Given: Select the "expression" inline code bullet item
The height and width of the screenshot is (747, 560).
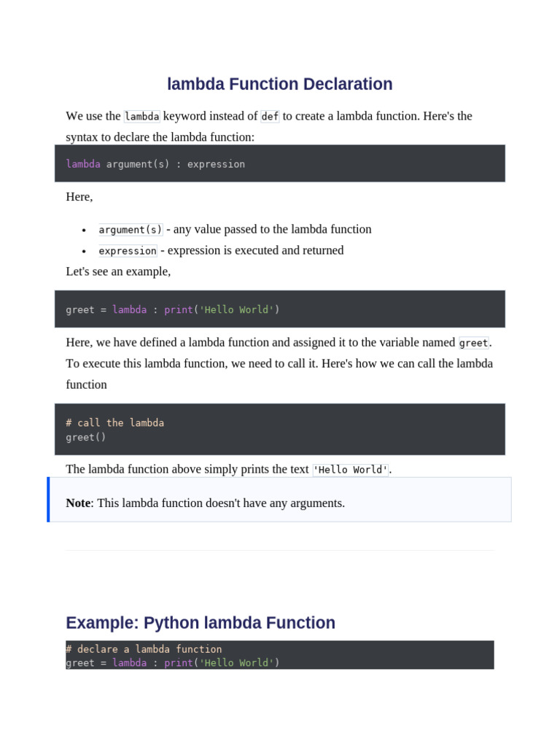Looking at the screenshot, I should [128, 251].
